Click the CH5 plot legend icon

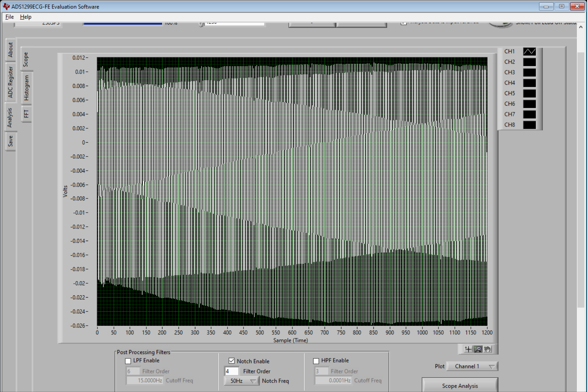[x=529, y=93]
